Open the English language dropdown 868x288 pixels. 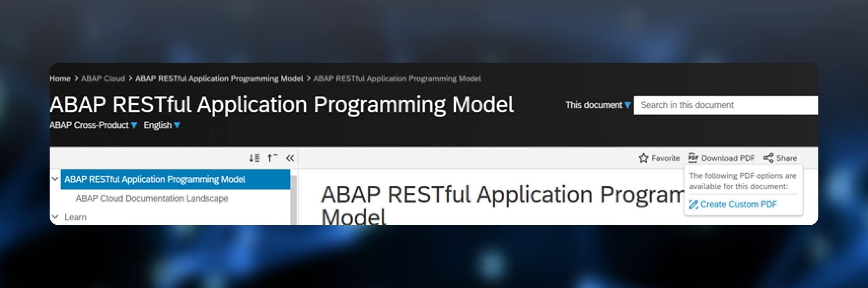pyautogui.click(x=162, y=125)
